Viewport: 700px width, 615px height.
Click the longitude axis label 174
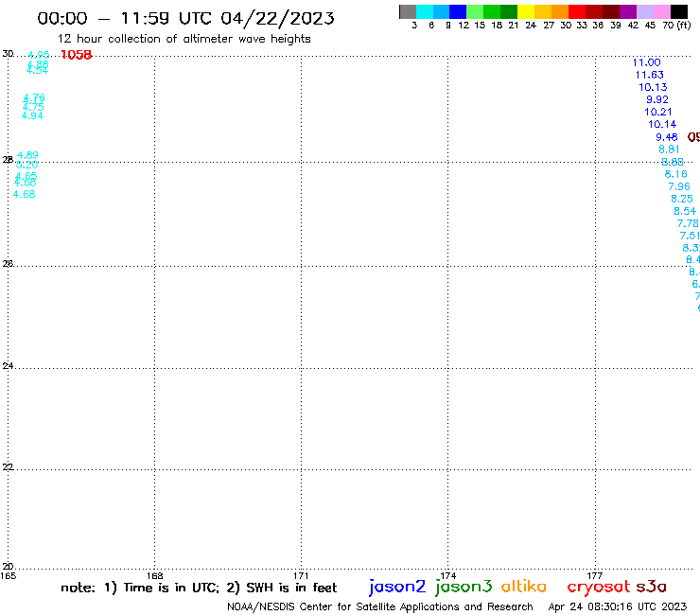pos(448,576)
